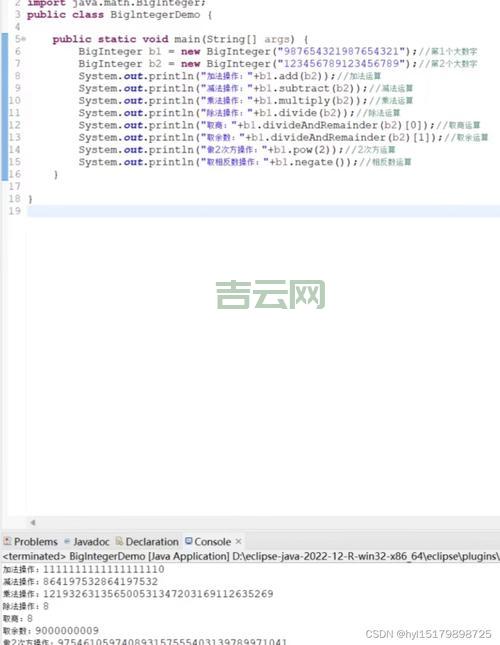Click line number 18 in the gutter
The image size is (500, 645).
(15, 199)
